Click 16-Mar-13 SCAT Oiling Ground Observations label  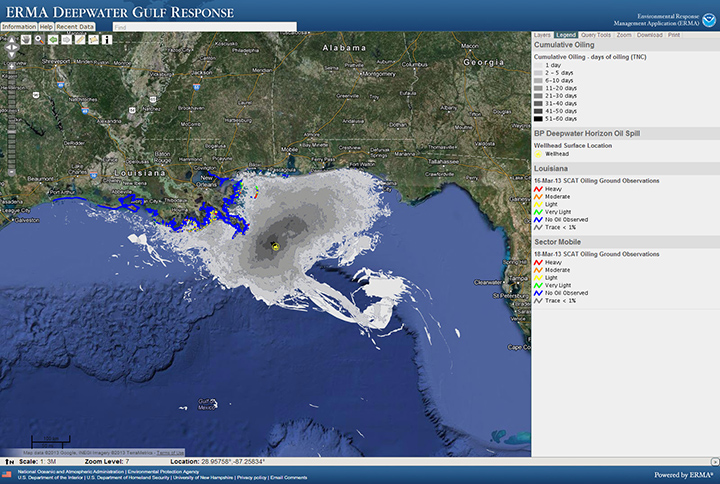pyautogui.click(x=596, y=181)
